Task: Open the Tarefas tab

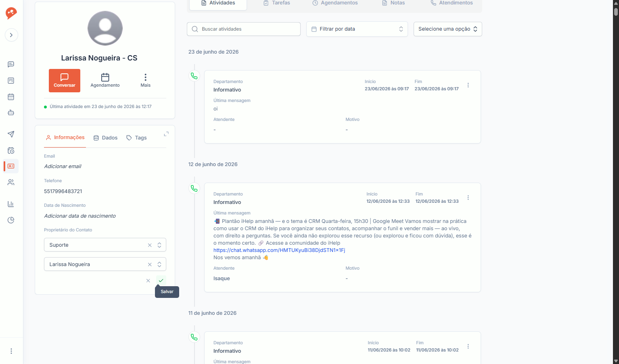Action: (277, 3)
